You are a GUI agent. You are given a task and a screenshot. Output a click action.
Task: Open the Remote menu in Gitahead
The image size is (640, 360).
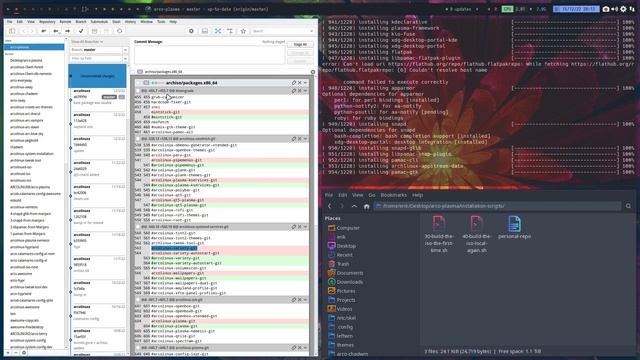pyautogui.click(x=65, y=22)
